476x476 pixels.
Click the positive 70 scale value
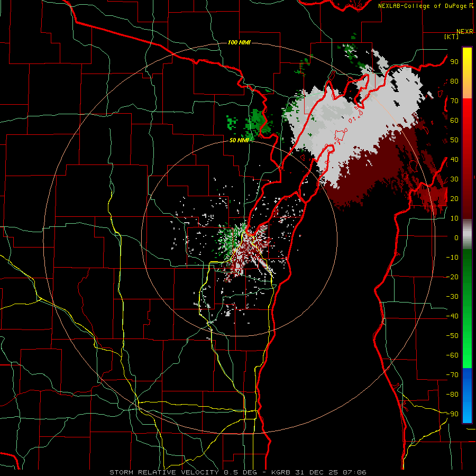click(x=454, y=101)
